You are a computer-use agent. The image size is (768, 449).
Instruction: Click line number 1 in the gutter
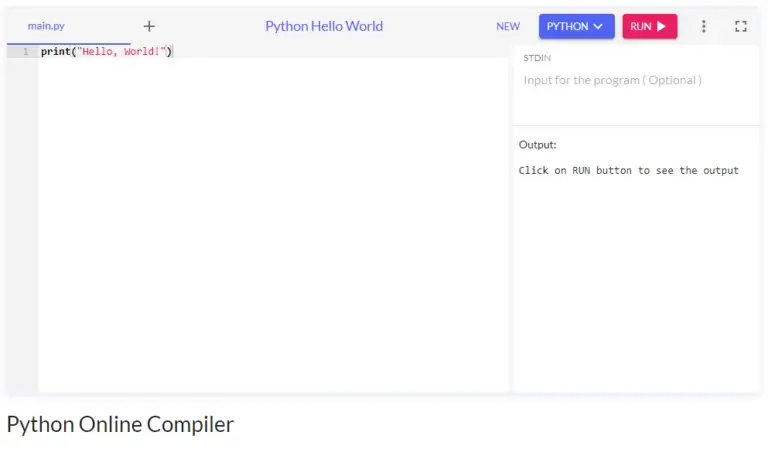tap(25, 52)
